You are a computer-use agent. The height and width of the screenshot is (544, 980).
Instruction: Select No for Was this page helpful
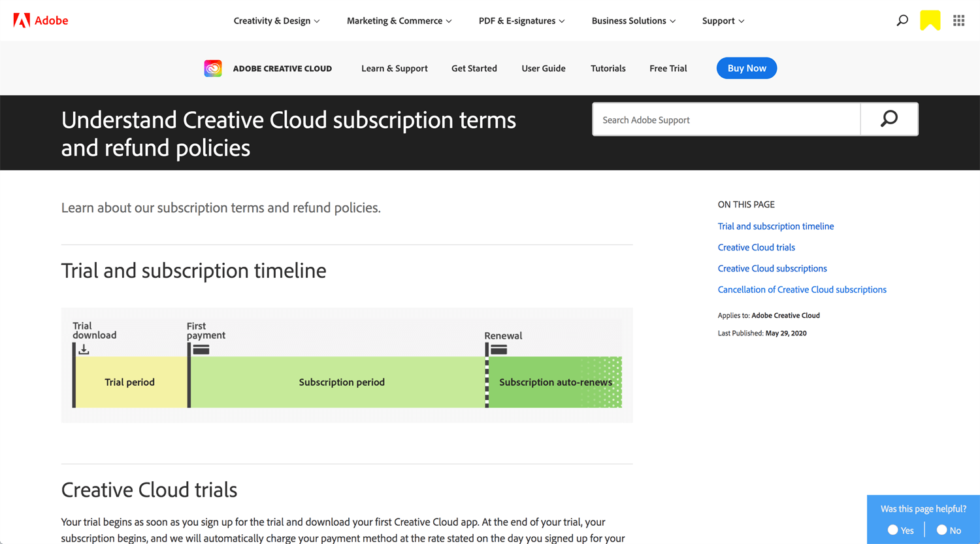coord(949,530)
